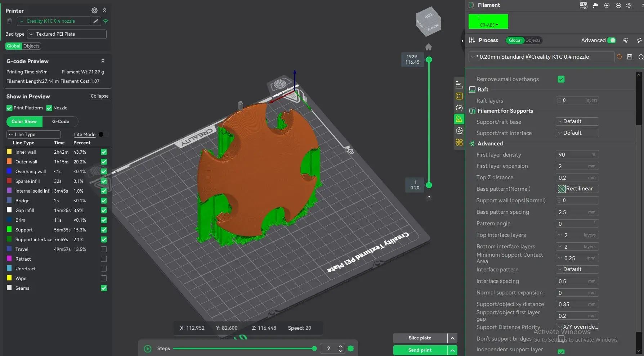Reset process preset with orange undo arrow
The width and height of the screenshot is (644, 356).
619,57
